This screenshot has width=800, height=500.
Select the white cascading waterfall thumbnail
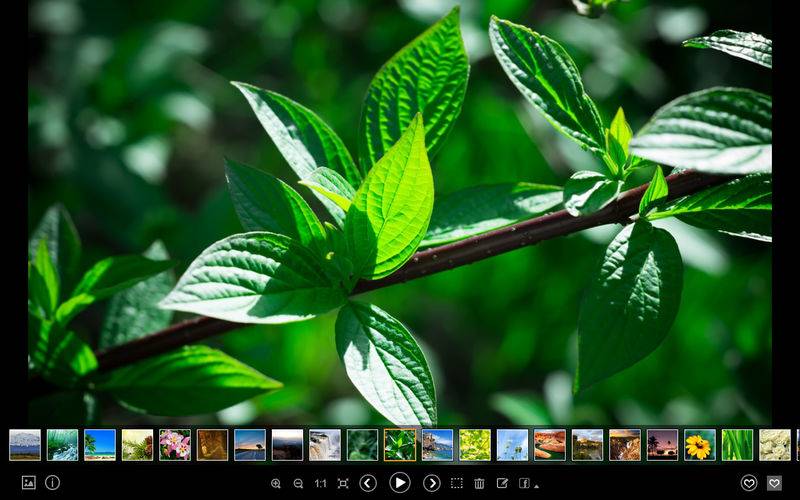coord(325,445)
